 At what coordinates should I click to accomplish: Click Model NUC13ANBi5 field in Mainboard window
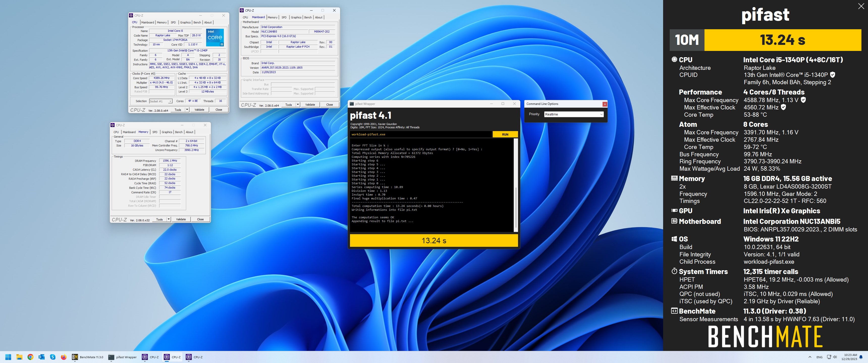[x=284, y=31]
